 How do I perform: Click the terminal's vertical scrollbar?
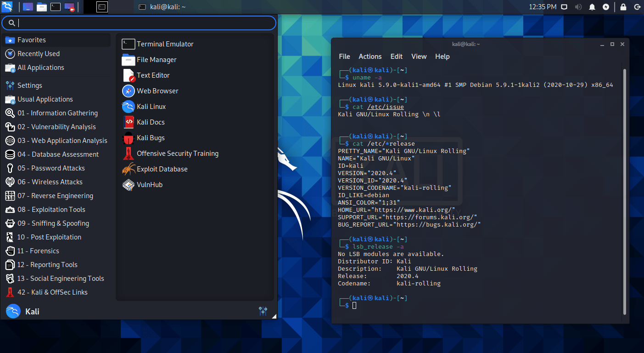pos(624,184)
